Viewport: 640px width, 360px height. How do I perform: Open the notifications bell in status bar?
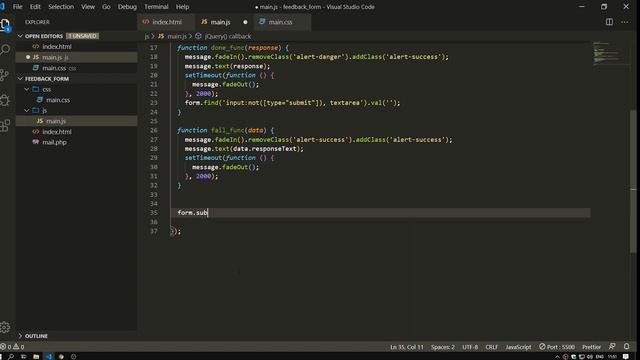tap(627, 347)
